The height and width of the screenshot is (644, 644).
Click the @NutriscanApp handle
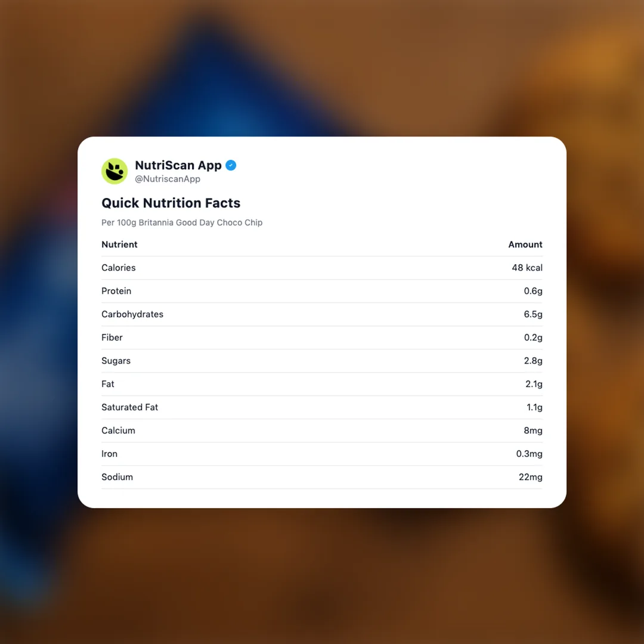pos(168,179)
